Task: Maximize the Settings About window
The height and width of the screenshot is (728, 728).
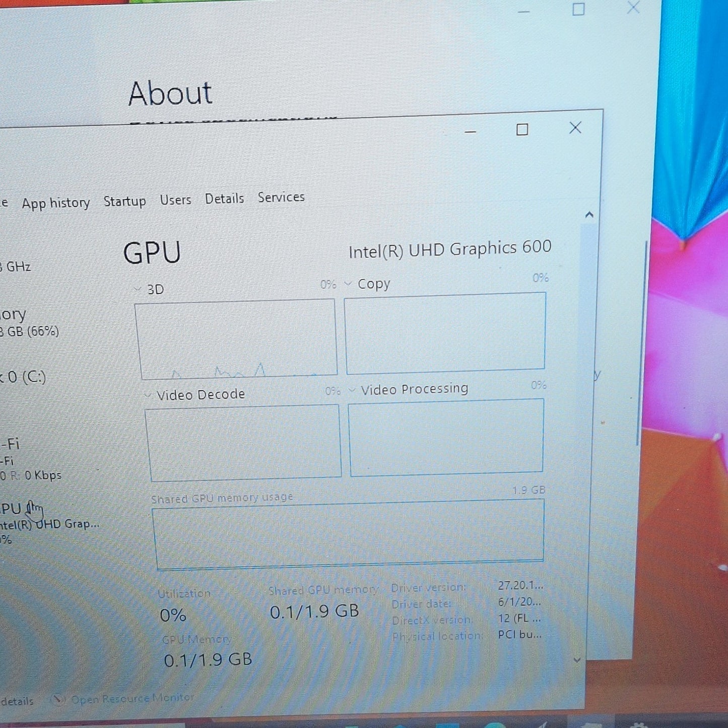Action: click(578, 9)
